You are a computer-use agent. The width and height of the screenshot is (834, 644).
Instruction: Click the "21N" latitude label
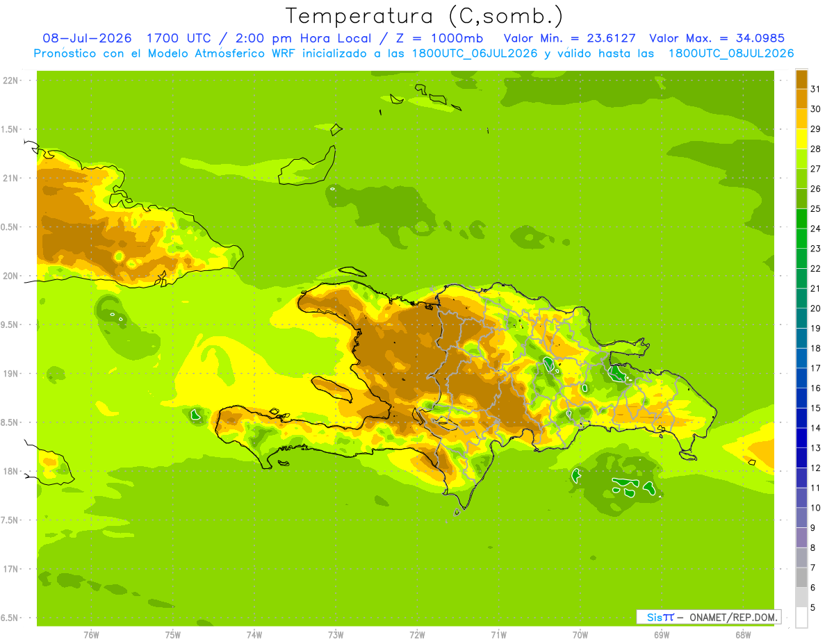click(10, 178)
